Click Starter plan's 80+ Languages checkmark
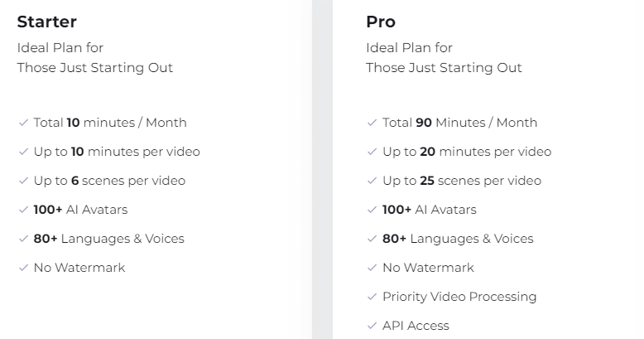644x339 pixels. click(x=23, y=239)
